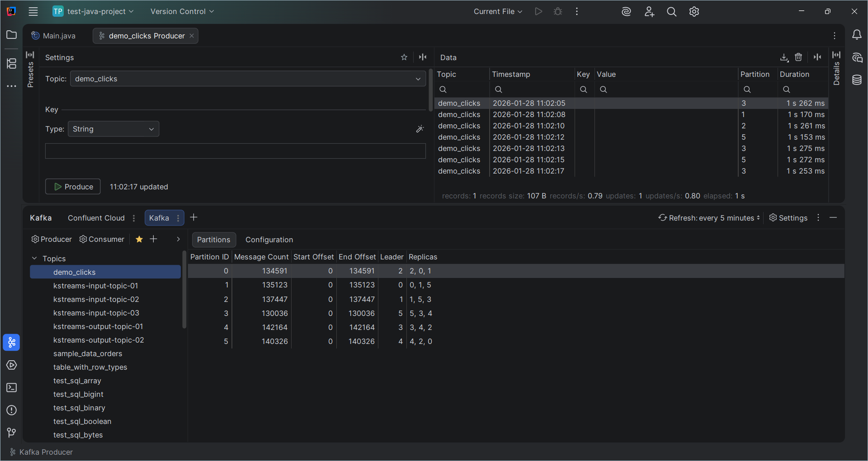The height and width of the screenshot is (461, 868).
Task: Open the Kafka tool window icon
Action: (11, 343)
